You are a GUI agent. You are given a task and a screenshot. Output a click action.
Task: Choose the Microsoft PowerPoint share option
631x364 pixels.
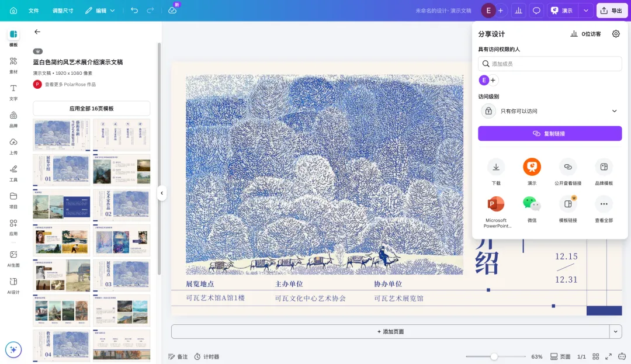[x=496, y=212]
